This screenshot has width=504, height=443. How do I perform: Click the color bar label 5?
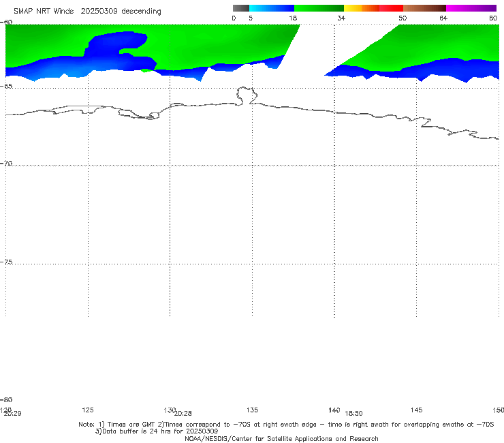tap(251, 18)
